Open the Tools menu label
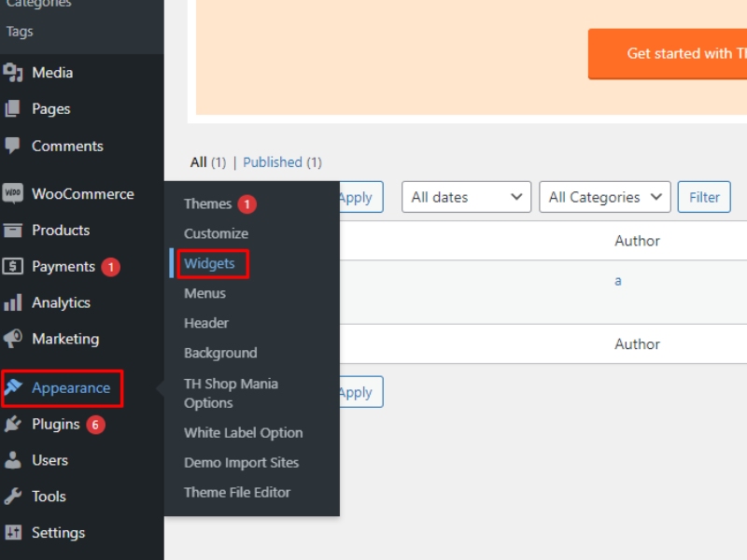Screen dimensions: 747x560 (x=49, y=497)
